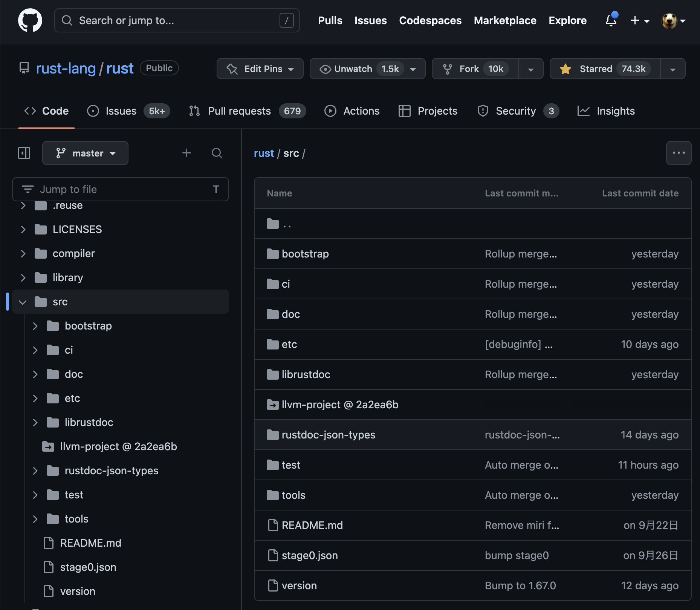Collapse the src folder in the tree
Screen dimensions: 700x610
pyautogui.click(x=23, y=302)
